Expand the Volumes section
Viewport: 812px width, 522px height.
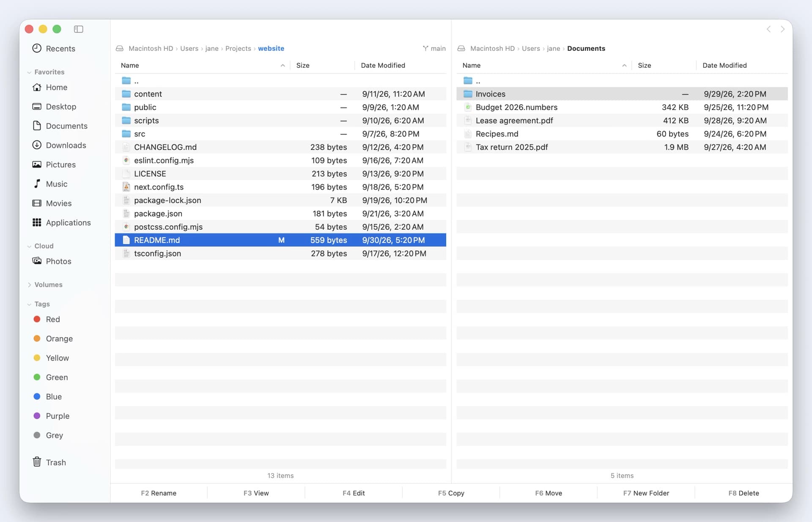29,285
